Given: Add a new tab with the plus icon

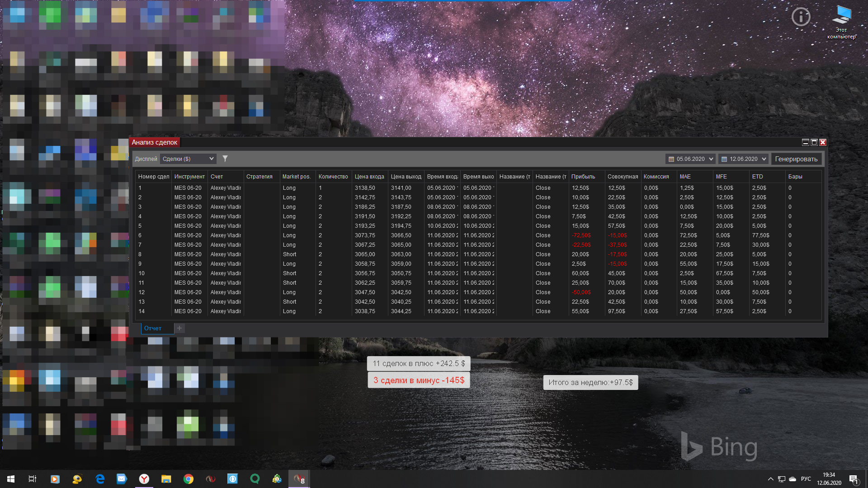Looking at the screenshot, I should [179, 328].
